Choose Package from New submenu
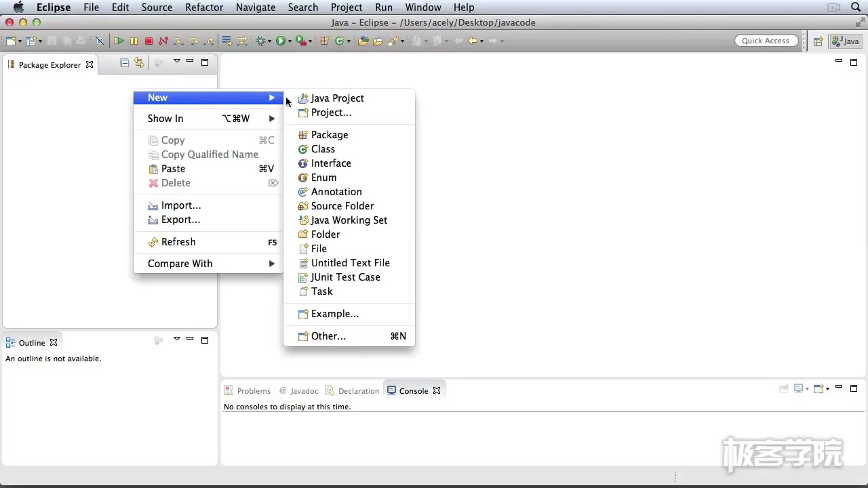868x488 pixels. (349, 134)
